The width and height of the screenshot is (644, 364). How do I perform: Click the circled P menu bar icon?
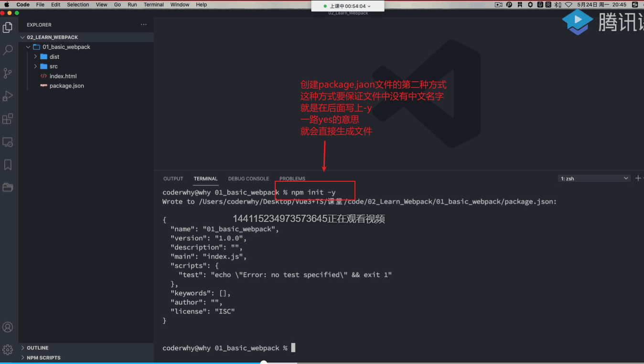(509, 4)
